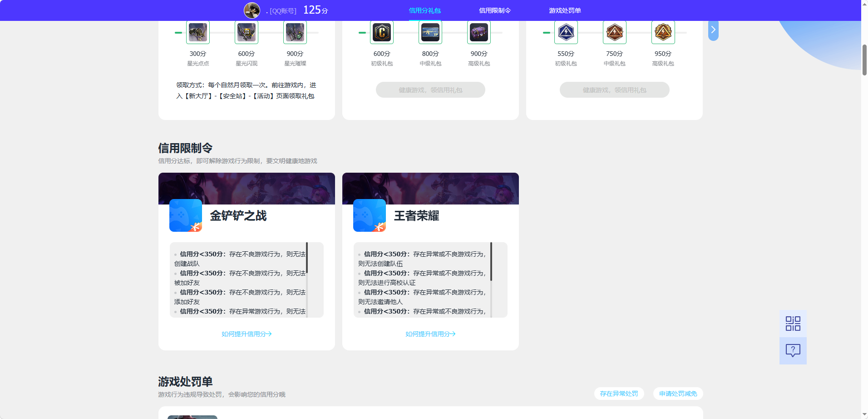The width and height of the screenshot is (868, 419).
Task: Click the 星光璀璨 label
Action: click(295, 64)
